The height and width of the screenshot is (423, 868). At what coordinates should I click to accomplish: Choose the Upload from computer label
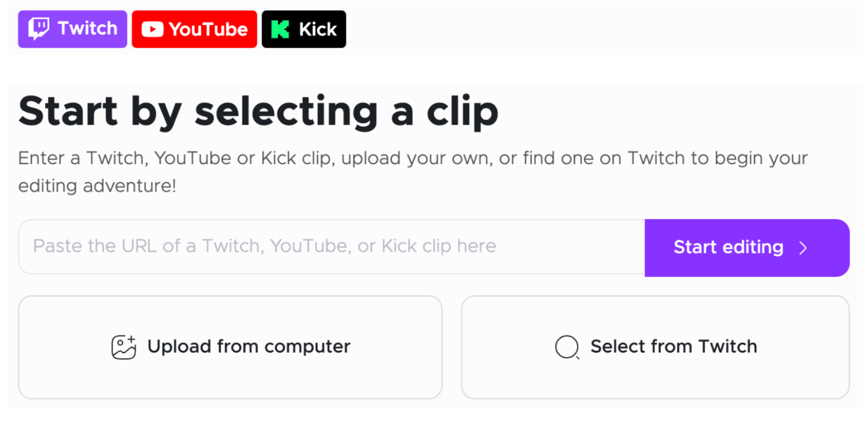249,347
